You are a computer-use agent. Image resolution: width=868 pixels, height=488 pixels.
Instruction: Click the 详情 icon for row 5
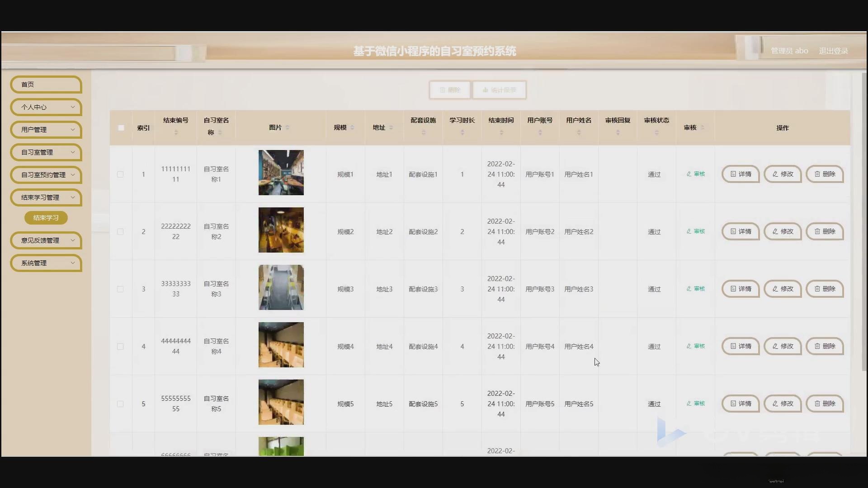coord(740,404)
